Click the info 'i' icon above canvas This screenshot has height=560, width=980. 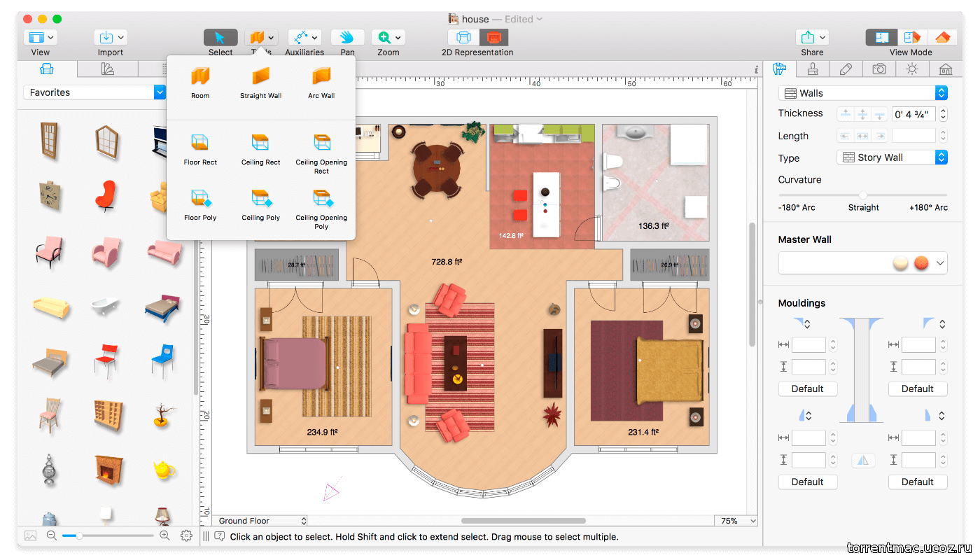pyautogui.click(x=756, y=69)
